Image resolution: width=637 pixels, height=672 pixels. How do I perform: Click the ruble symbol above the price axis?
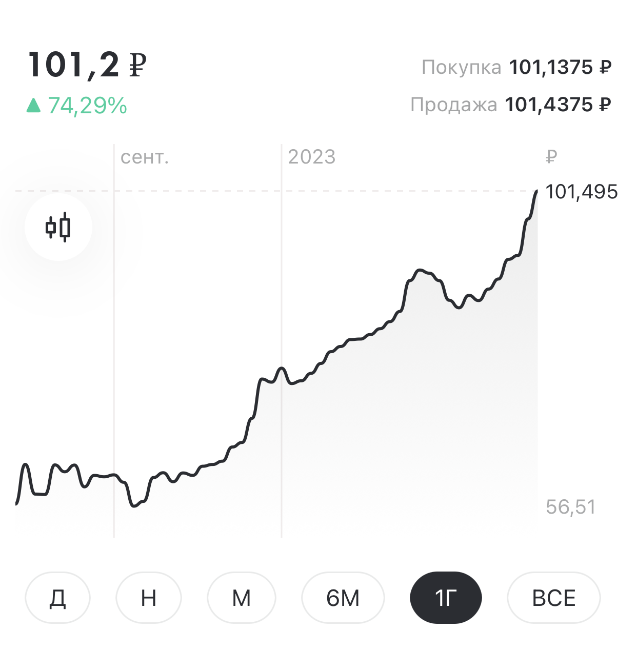(x=551, y=157)
